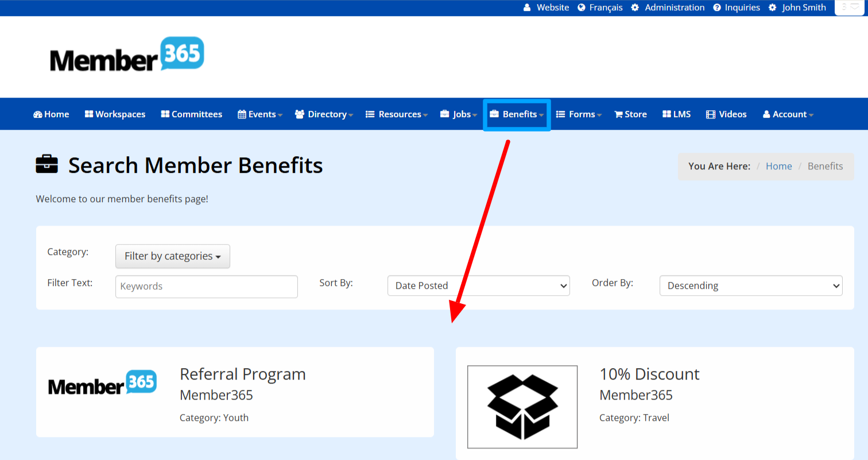Open the Filter by categories dropdown

point(172,256)
